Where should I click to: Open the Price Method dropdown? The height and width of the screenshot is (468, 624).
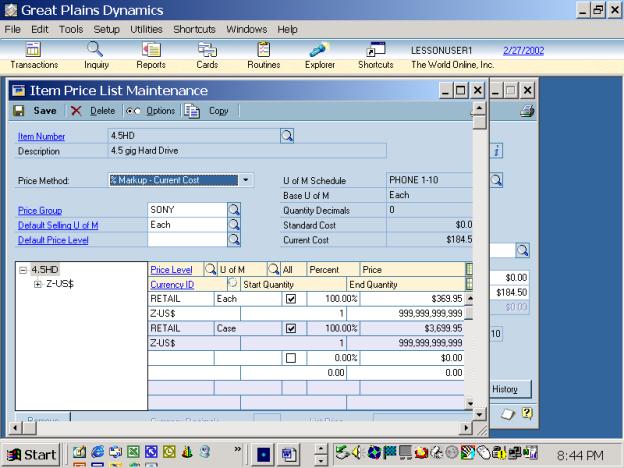246,180
